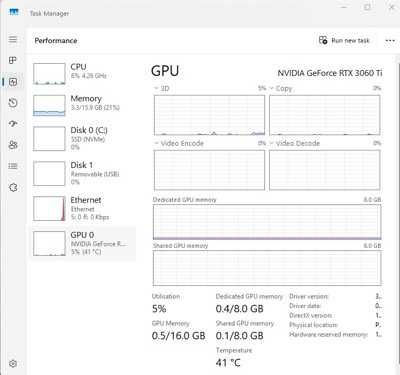Click the Disk 0 mini graph thumbnail
Image resolution: width=400 pixels, height=375 pixels.
tap(49, 139)
